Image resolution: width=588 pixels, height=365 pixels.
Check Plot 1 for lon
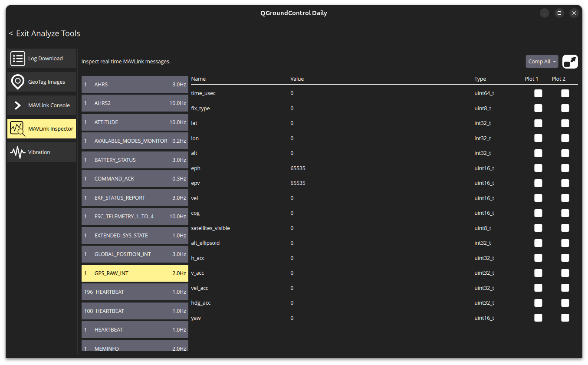click(x=538, y=138)
